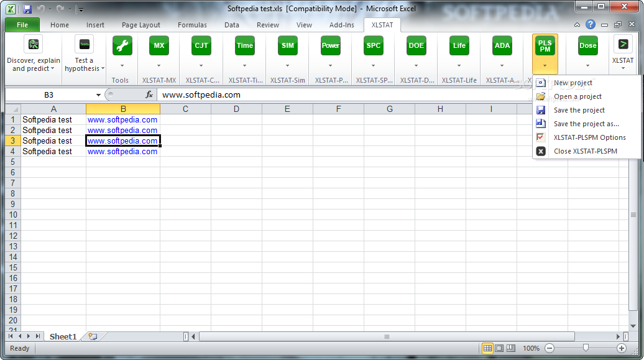Screen dimensions: 644x360
Task: Click the zoom slider handle
Action: (x=586, y=348)
